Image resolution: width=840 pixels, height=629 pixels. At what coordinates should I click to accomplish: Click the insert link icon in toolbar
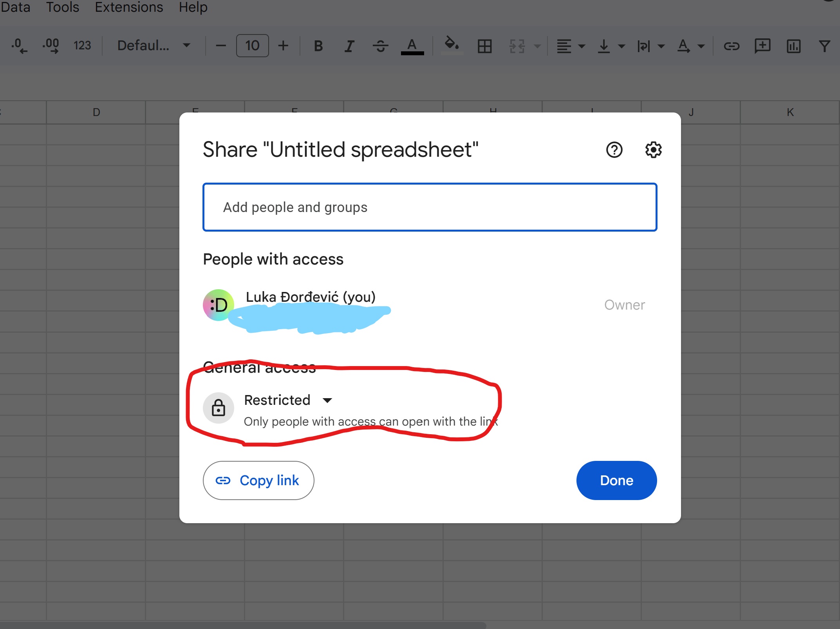pos(731,46)
